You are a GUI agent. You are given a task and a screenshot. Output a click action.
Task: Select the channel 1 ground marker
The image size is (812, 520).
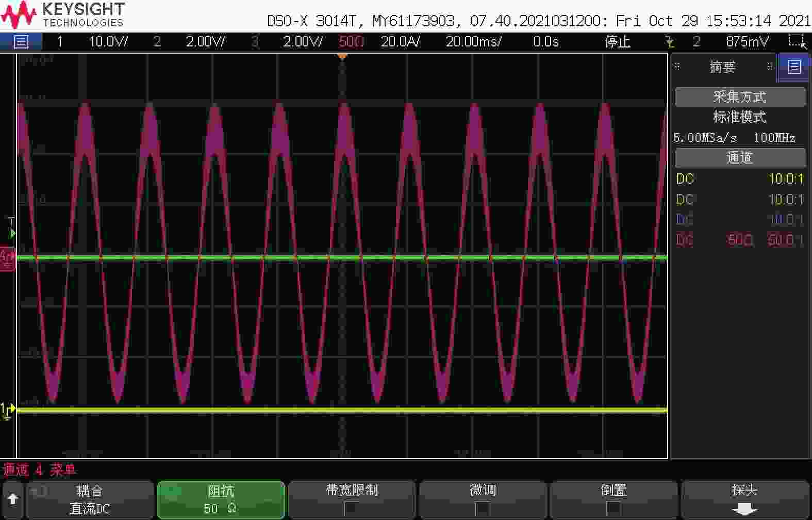(7, 411)
